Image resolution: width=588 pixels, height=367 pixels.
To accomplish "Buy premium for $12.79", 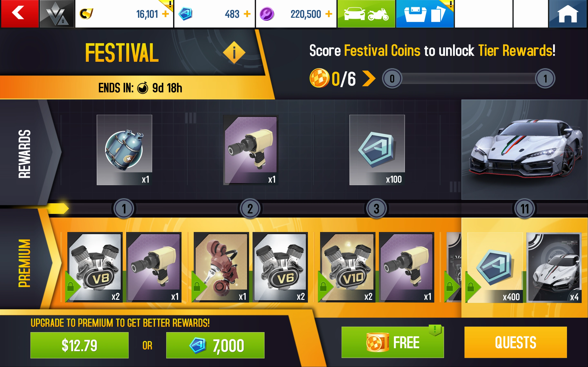I will (x=79, y=345).
